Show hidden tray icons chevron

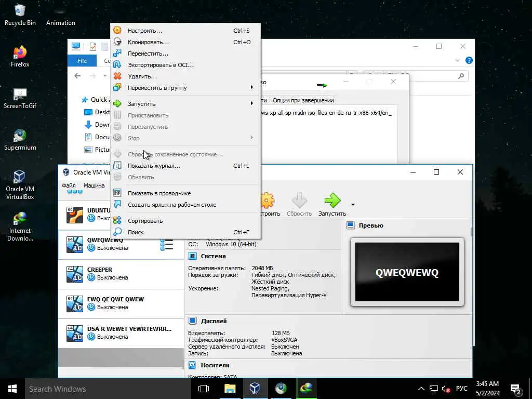coord(421,389)
